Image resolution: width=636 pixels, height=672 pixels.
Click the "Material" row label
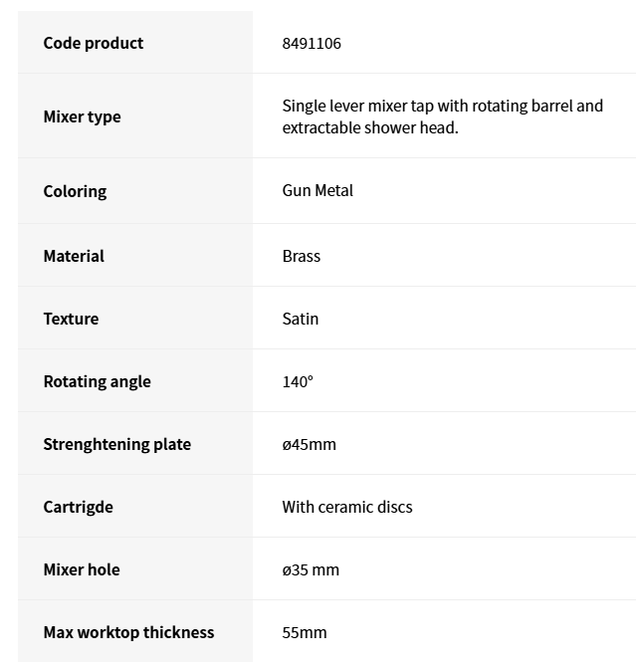(74, 256)
